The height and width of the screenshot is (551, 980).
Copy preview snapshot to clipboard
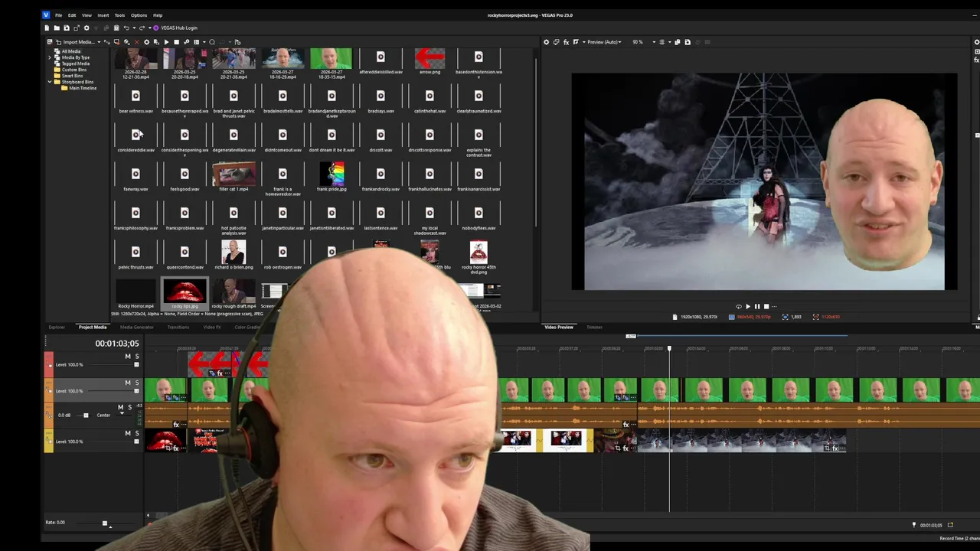[678, 42]
